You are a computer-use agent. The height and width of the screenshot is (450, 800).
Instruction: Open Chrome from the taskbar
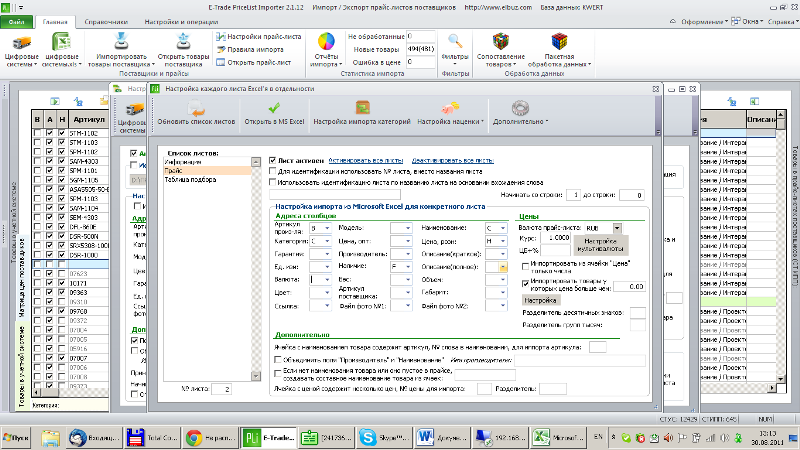[210, 437]
